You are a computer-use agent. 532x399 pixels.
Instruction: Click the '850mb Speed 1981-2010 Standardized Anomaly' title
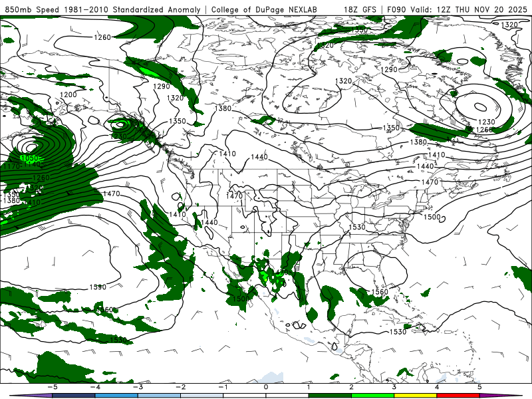[103, 9]
